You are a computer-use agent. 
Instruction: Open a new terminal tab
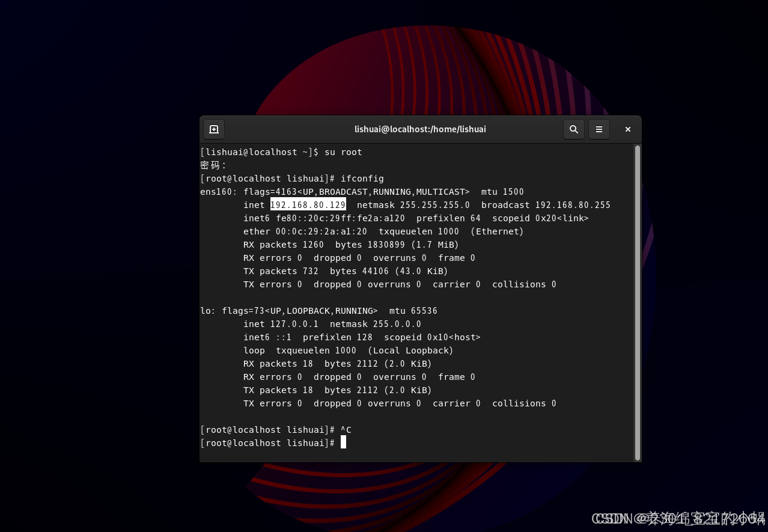pos(213,129)
